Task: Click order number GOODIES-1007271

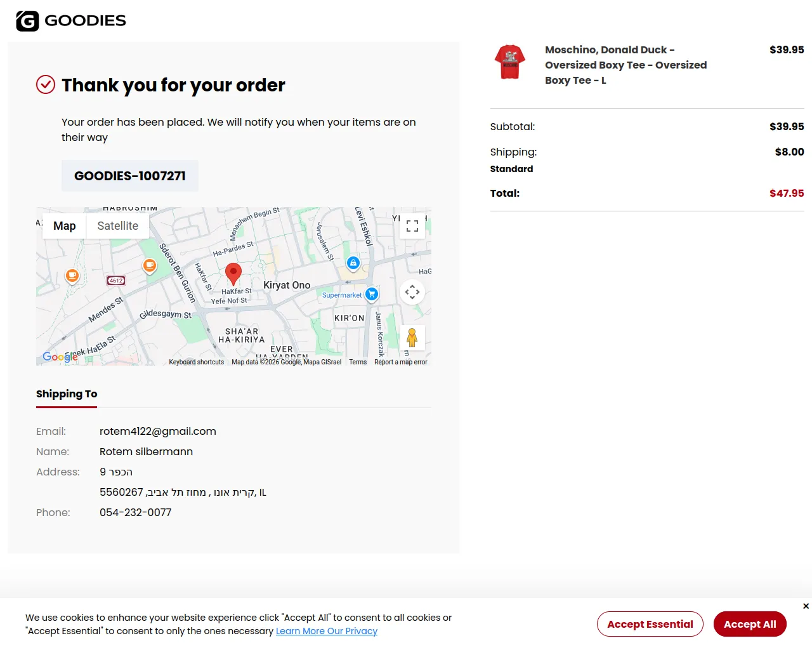Action: point(130,176)
